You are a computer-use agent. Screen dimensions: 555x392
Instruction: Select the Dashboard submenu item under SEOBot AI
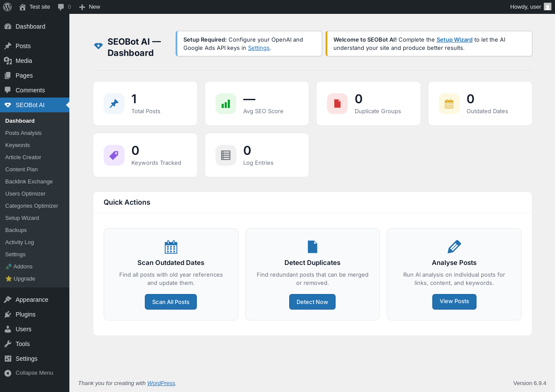(x=20, y=121)
